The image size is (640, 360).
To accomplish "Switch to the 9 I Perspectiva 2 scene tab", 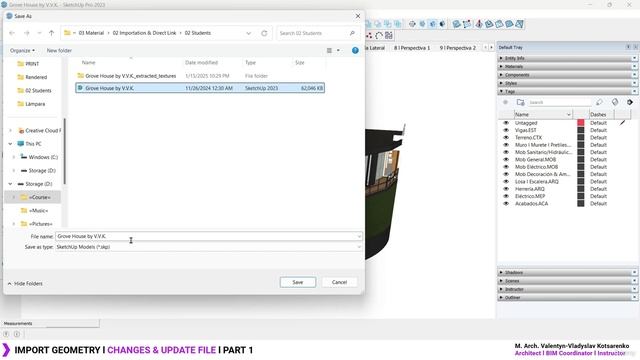I will click(458, 48).
